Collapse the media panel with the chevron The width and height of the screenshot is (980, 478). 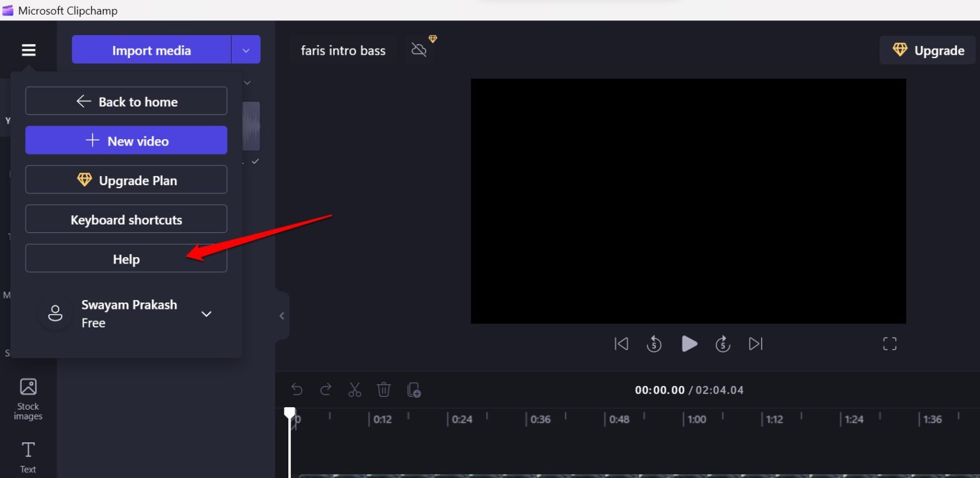(281, 315)
